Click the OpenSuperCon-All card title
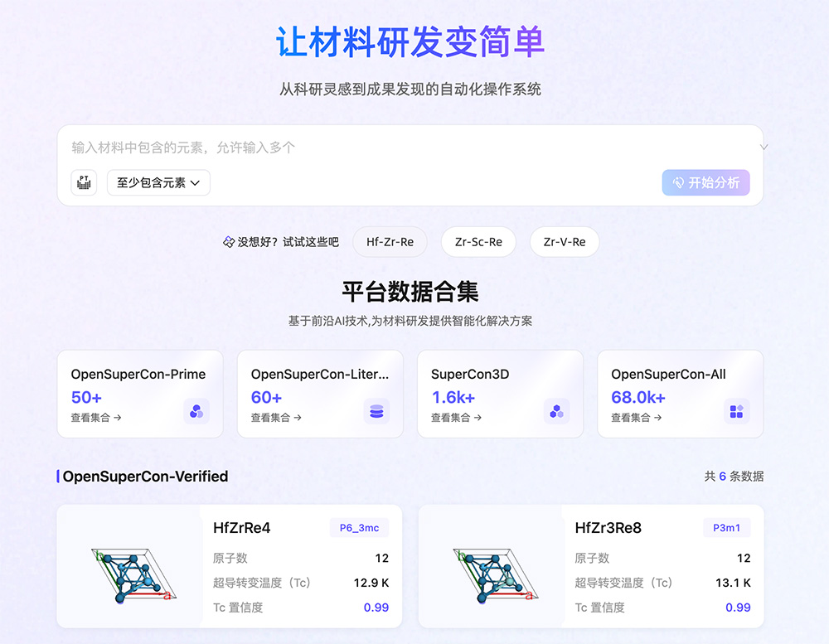The image size is (829, 644). click(668, 375)
